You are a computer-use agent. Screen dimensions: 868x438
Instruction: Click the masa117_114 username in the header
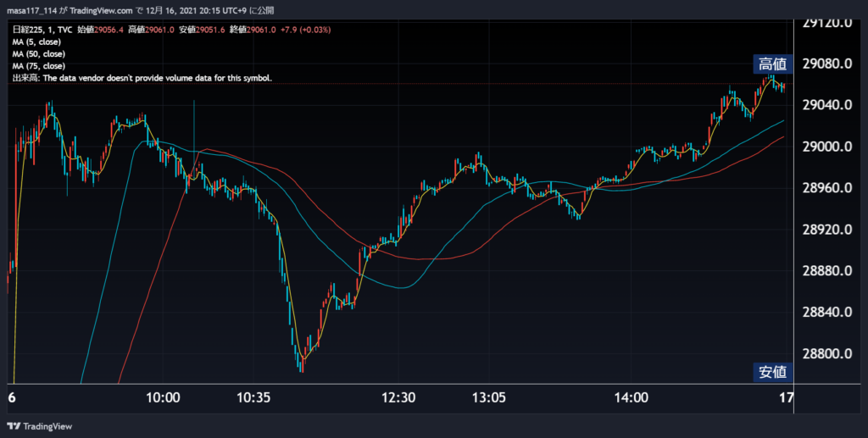31,10
